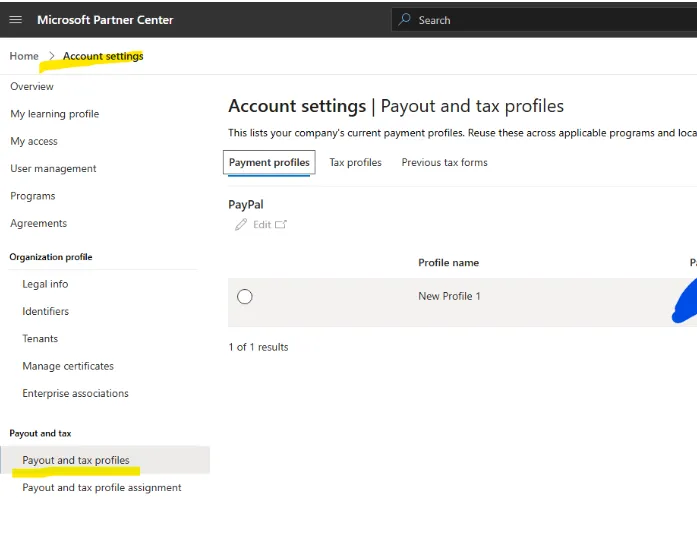Click the Profile name column header

tap(449, 263)
